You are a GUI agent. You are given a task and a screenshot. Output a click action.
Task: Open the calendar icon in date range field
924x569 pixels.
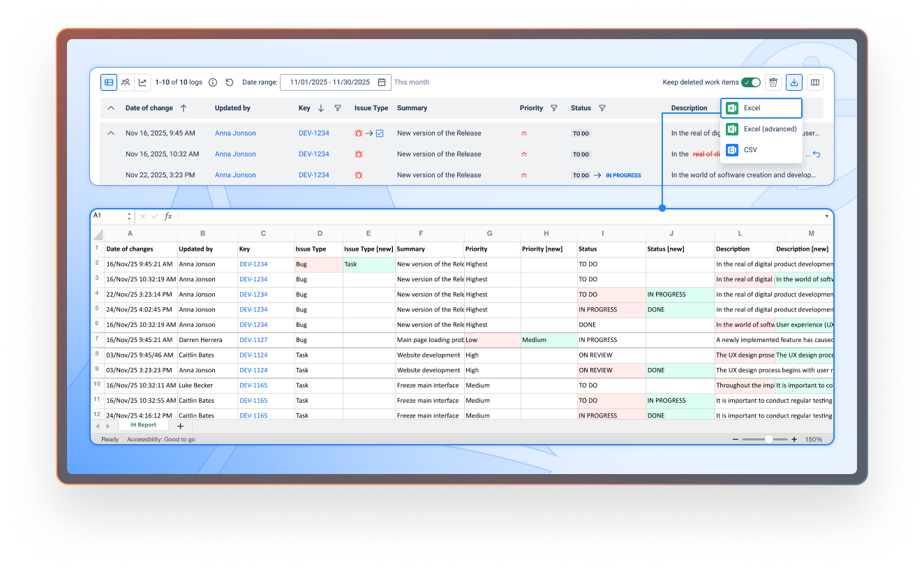(x=382, y=82)
